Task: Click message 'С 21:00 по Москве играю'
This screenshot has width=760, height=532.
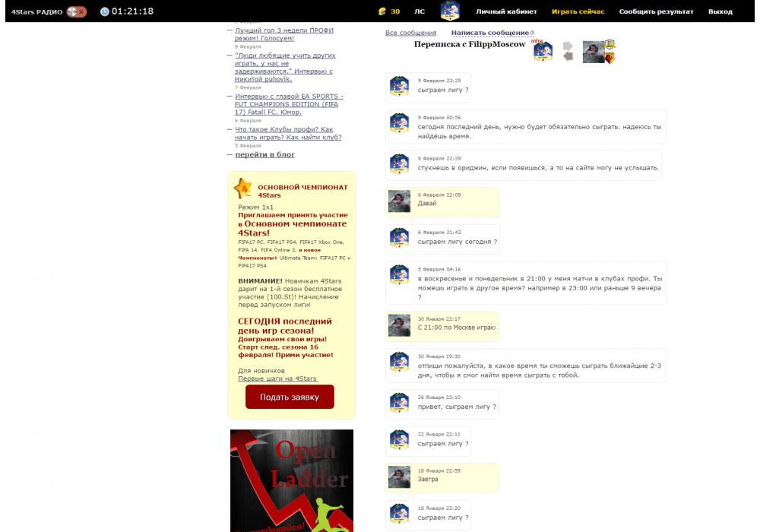Action: (x=457, y=328)
